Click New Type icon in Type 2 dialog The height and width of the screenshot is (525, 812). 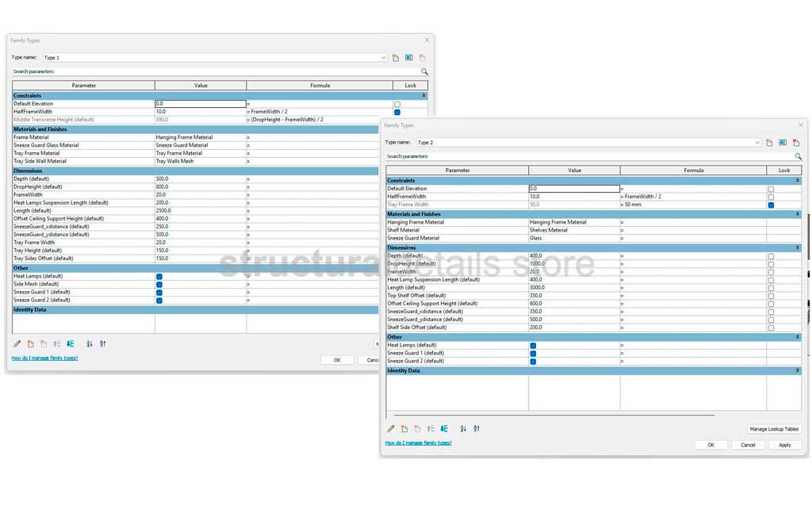[769, 143]
